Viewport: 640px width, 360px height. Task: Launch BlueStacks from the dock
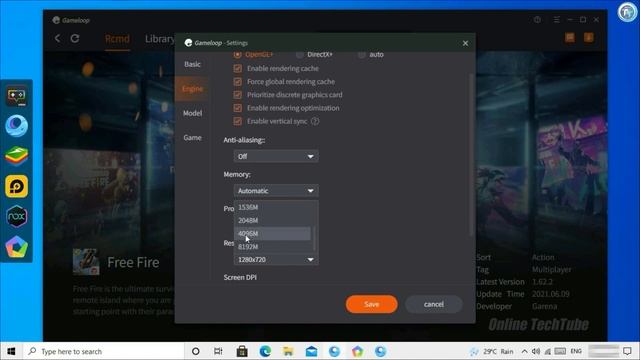(x=17, y=156)
